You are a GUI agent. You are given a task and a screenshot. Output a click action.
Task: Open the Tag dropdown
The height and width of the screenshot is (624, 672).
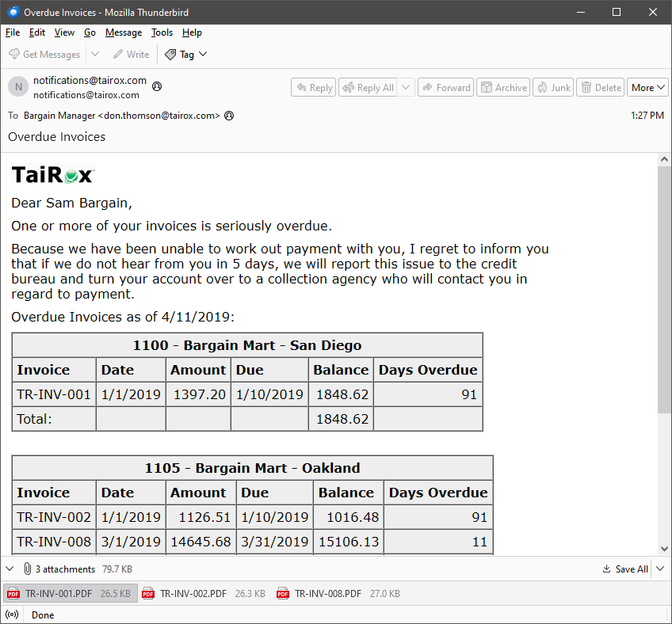coord(186,55)
